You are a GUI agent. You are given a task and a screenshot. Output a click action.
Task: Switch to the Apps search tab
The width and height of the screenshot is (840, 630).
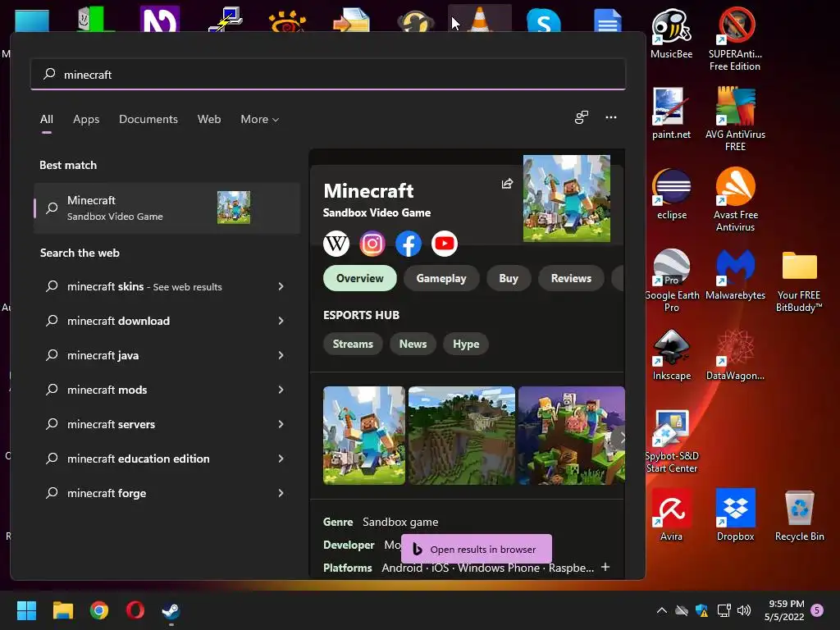(x=86, y=120)
